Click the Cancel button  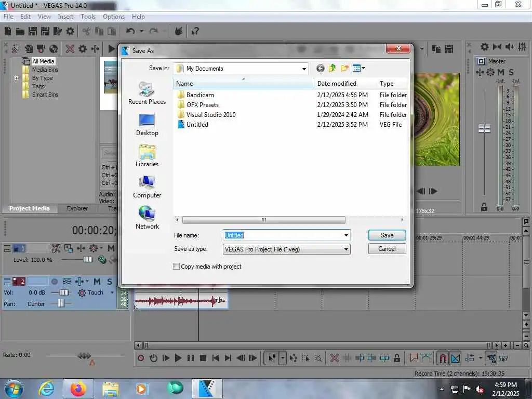(x=387, y=249)
